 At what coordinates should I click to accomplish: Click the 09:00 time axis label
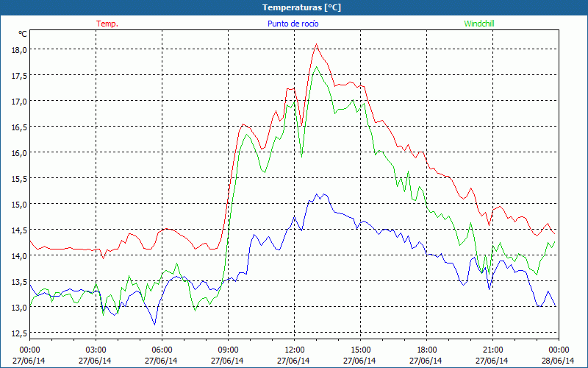click(x=228, y=350)
